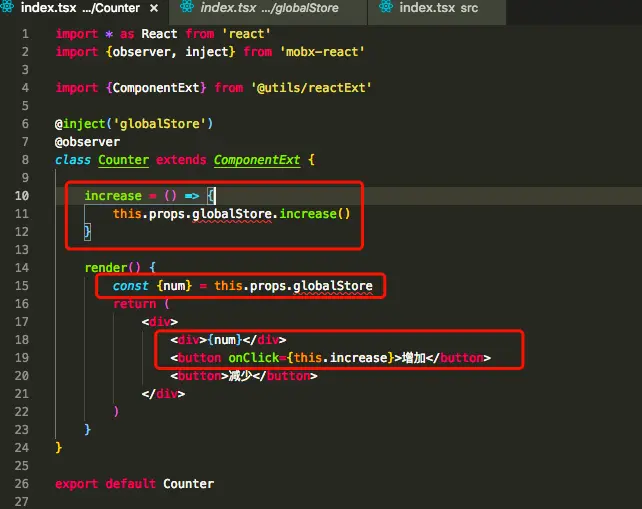The width and height of the screenshot is (642, 509).
Task: Click 'mobx-react' import string
Action: coord(322,52)
